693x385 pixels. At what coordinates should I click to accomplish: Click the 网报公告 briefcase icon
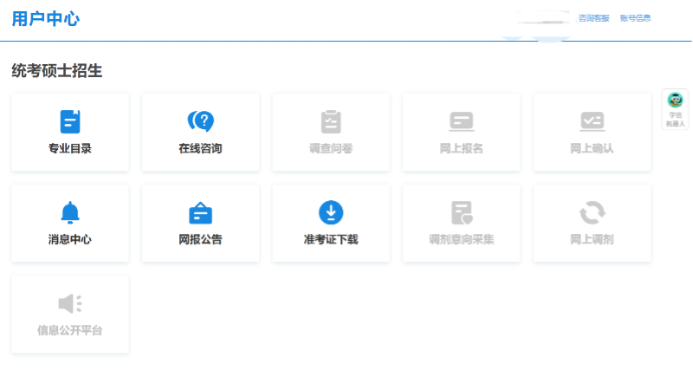pos(201,213)
